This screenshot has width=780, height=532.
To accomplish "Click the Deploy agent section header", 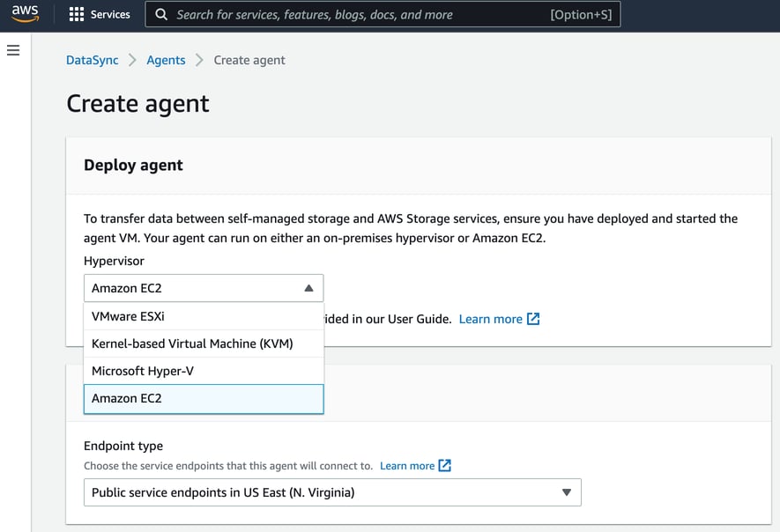I will click(133, 165).
